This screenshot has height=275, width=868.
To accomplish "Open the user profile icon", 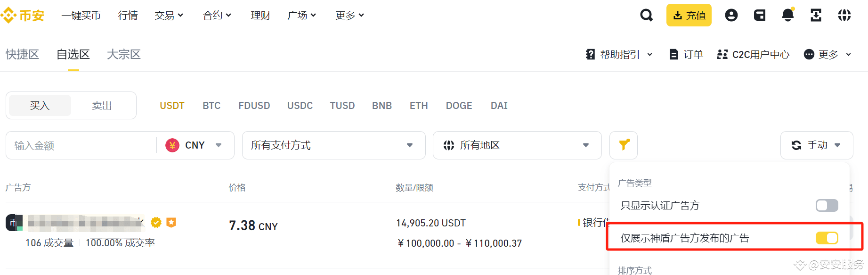I will pos(731,16).
